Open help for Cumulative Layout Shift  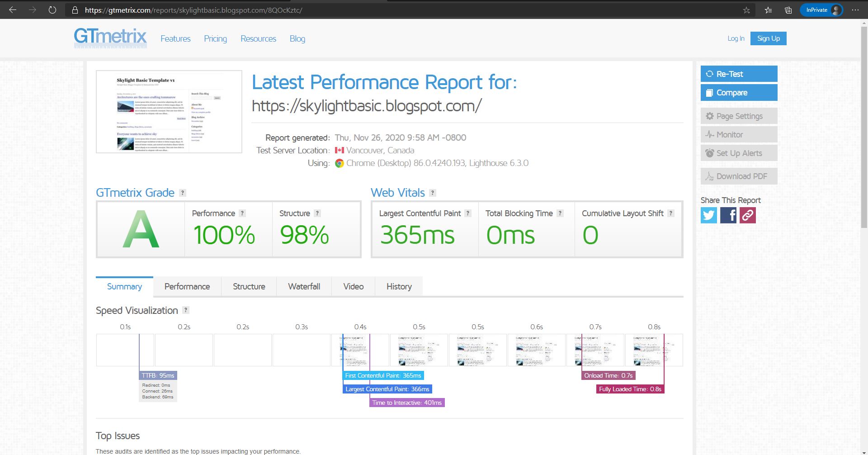coord(671,213)
